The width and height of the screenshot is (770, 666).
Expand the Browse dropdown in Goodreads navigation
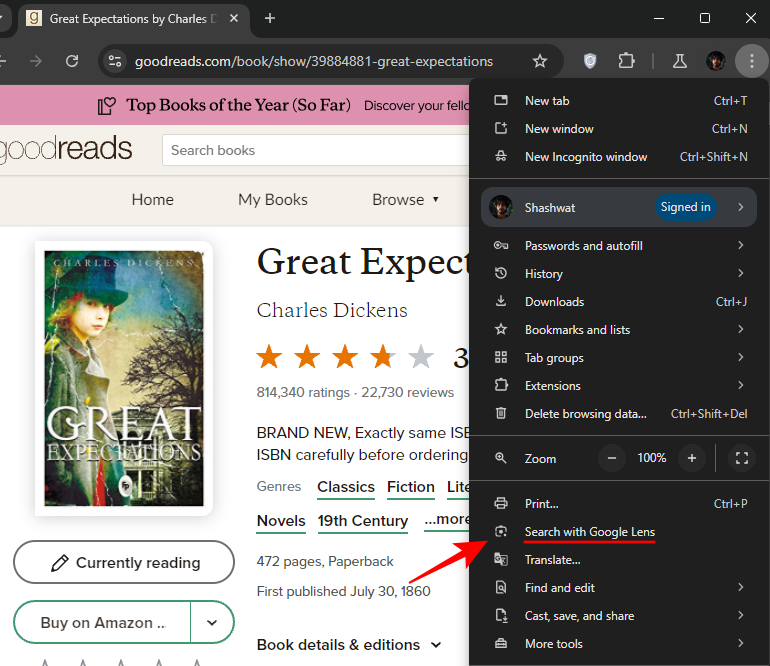tap(405, 199)
